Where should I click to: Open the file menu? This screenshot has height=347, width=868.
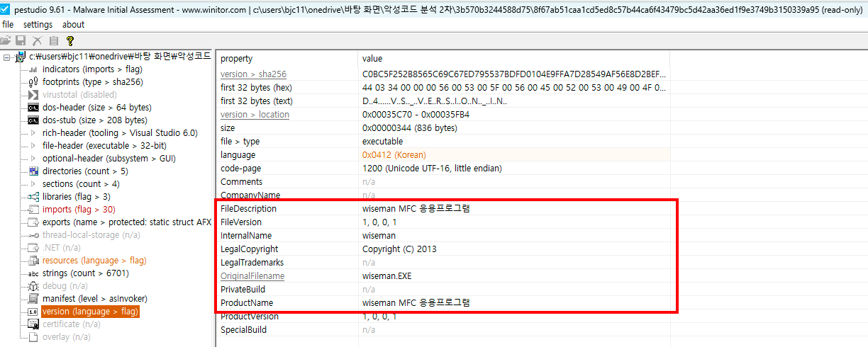pyautogui.click(x=8, y=25)
